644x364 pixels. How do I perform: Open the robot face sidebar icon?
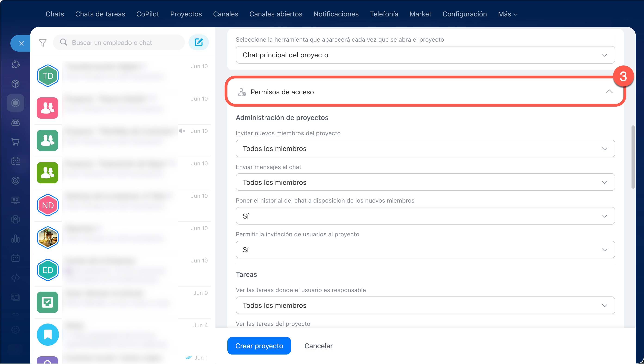[15, 122]
